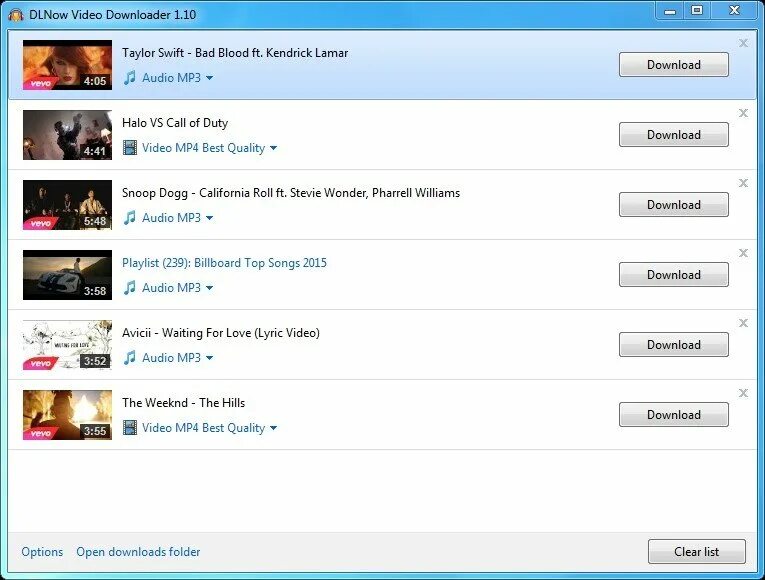Download Snoop Dogg California Roll

coord(674,204)
